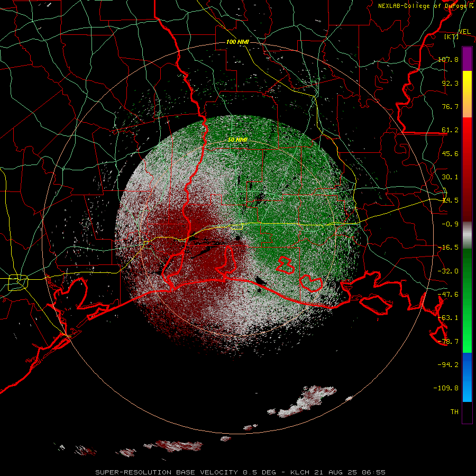Click the TH label at the scale bottom

point(454,411)
